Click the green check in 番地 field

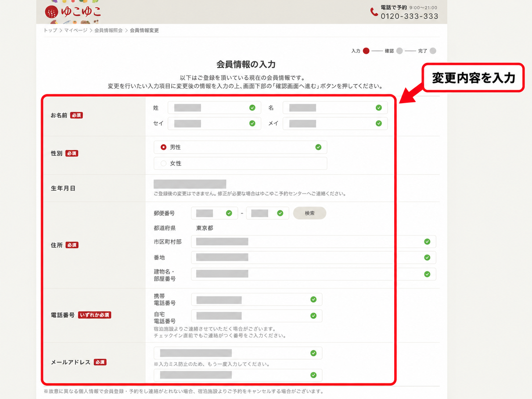pos(427,258)
